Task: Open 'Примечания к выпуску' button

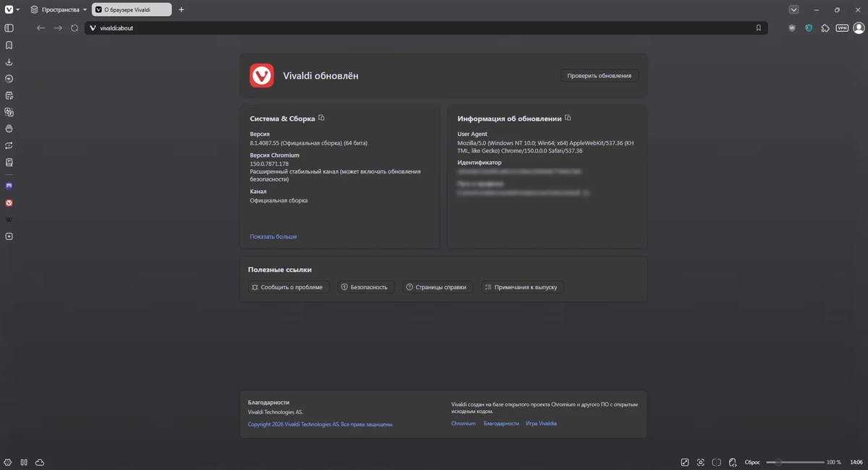Action: 522,287
